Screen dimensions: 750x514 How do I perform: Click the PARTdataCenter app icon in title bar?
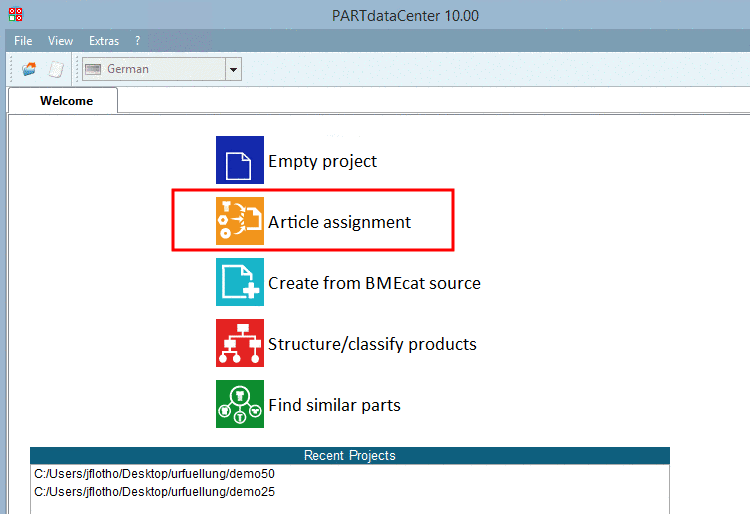click(x=15, y=14)
